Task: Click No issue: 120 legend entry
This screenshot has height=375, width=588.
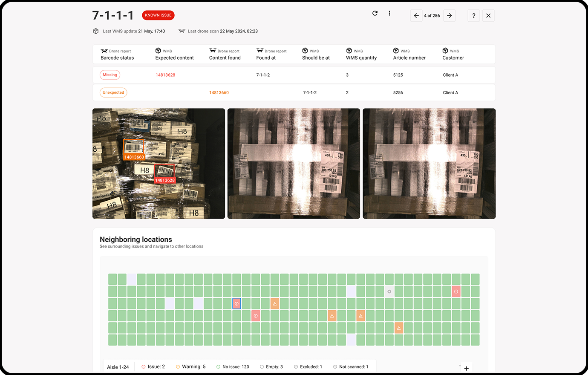Action: pyautogui.click(x=233, y=366)
